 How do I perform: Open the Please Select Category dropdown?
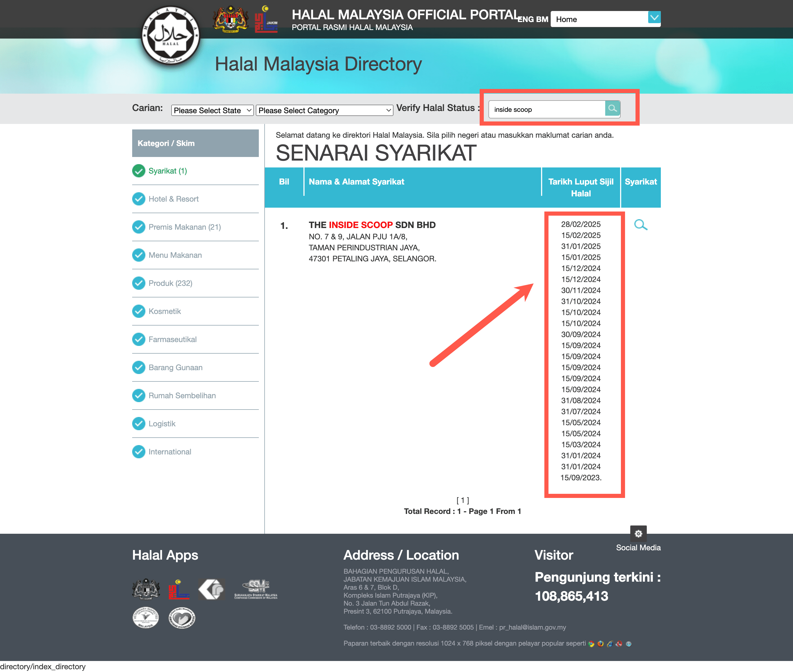(324, 110)
